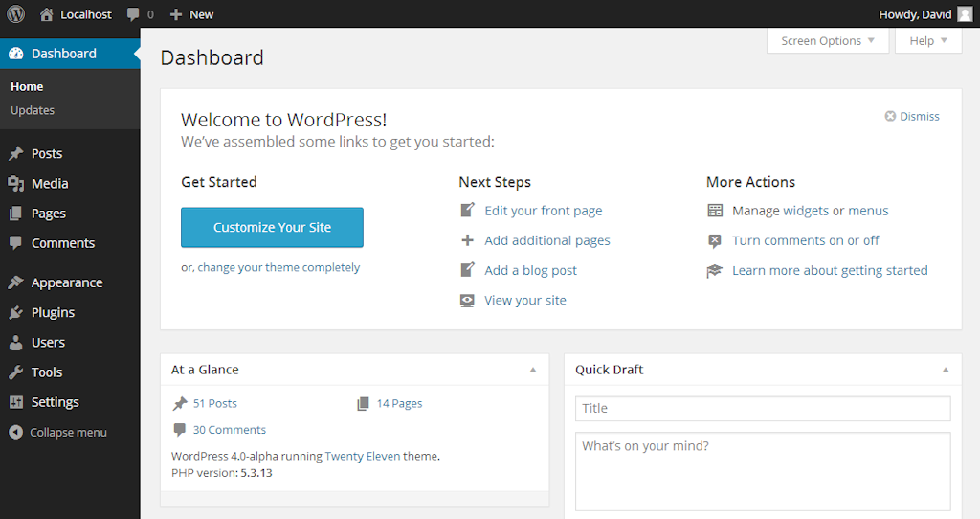Viewport: 980px width, 519px height.
Task: Click the Appearance paintbrush icon
Action: coord(16,282)
